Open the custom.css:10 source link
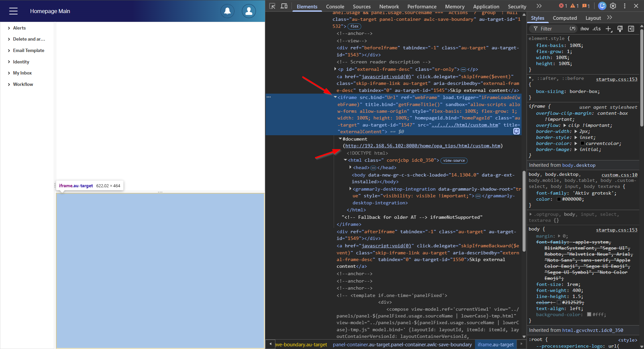The width and height of the screenshot is (644, 349). click(619, 175)
